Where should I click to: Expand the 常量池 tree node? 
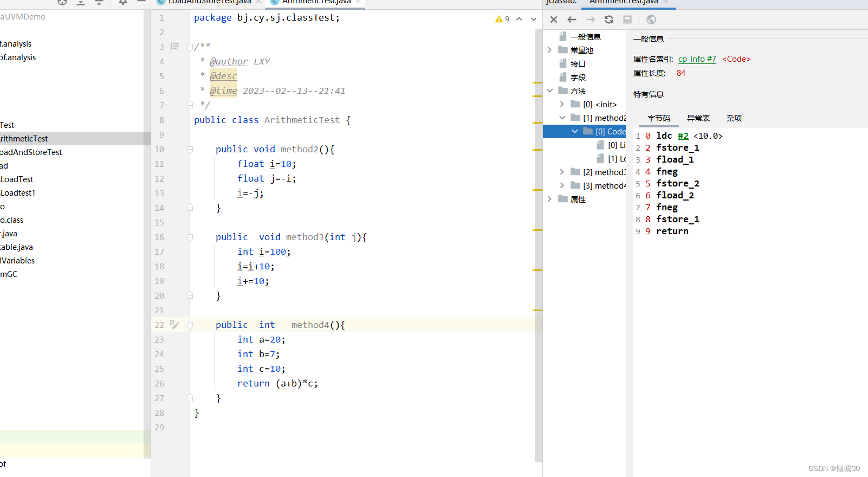tap(549, 50)
